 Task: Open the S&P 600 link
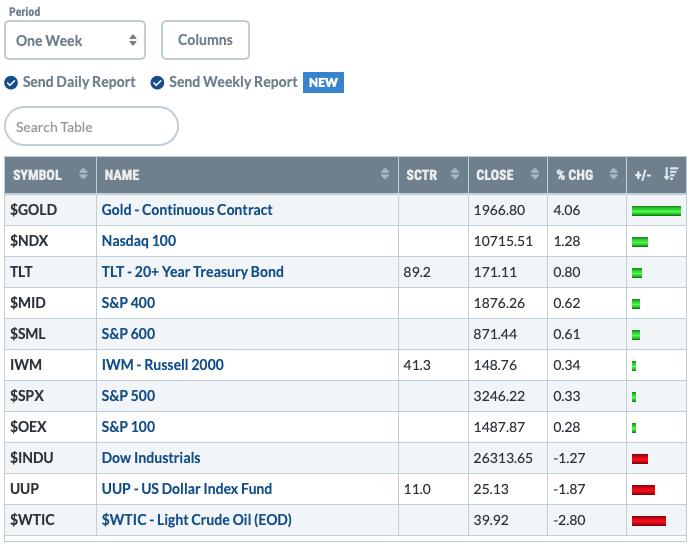click(x=128, y=334)
